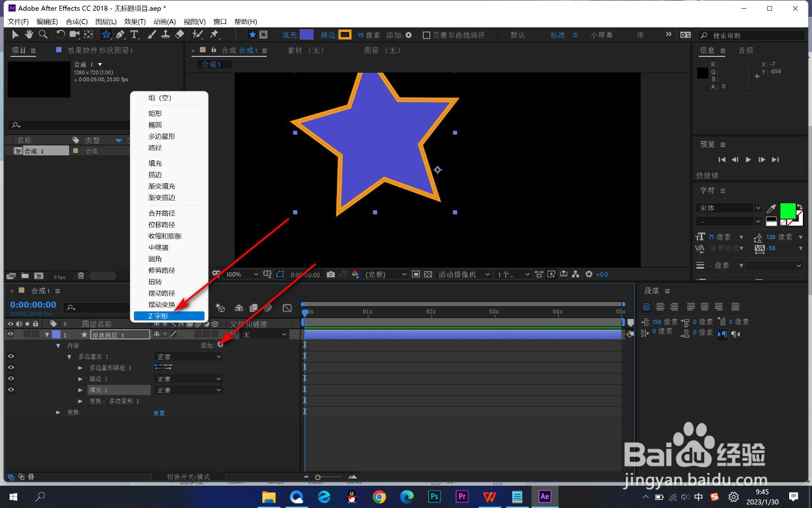The image size is (812, 508).
Task: Select the Clone Stamp tool
Action: pos(165,35)
